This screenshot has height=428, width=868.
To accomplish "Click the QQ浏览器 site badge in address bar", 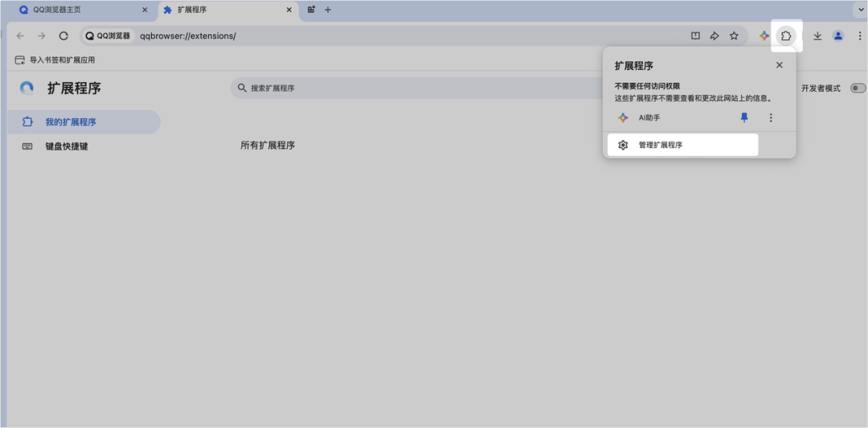I will 108,36.
